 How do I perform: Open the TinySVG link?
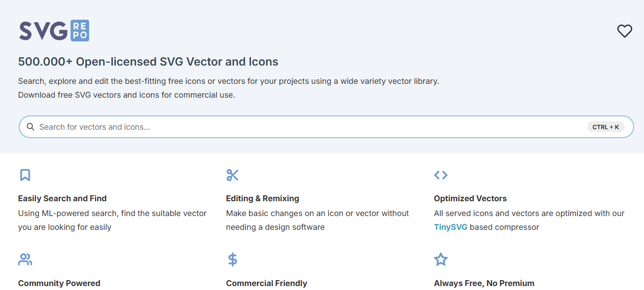click(451, 227)
